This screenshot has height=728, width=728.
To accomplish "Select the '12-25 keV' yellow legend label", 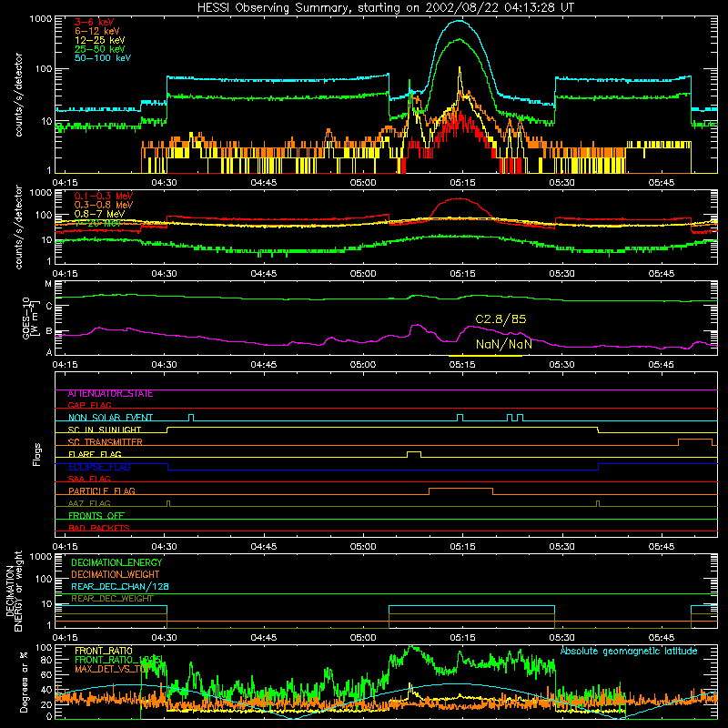I will (x=100, y=40).
